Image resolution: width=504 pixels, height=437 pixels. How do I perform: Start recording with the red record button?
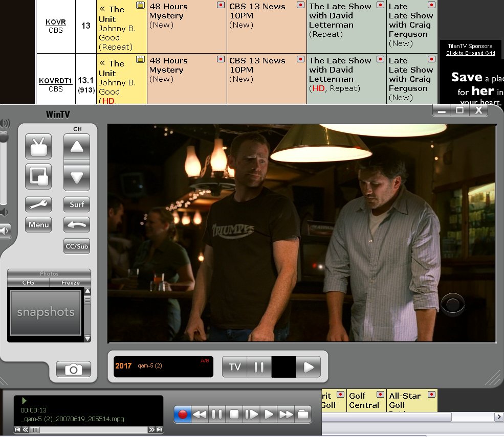pos(183,414)
